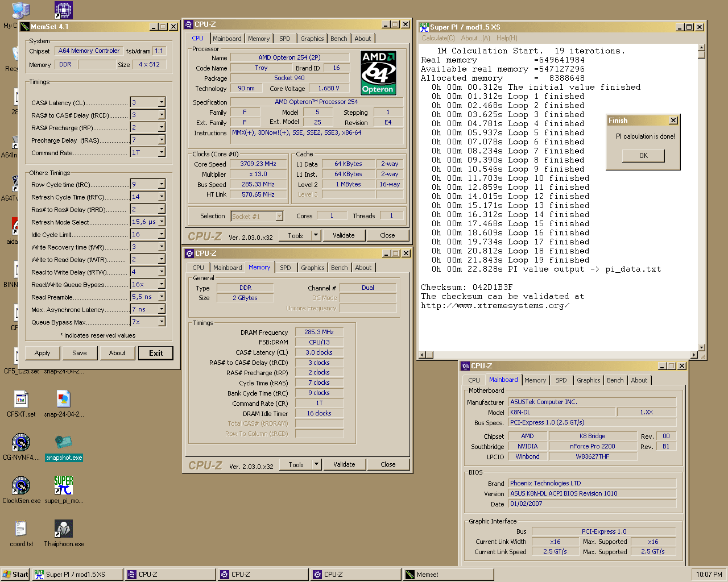Open CG-NVNF4 desktop icon

click(21, 442)
